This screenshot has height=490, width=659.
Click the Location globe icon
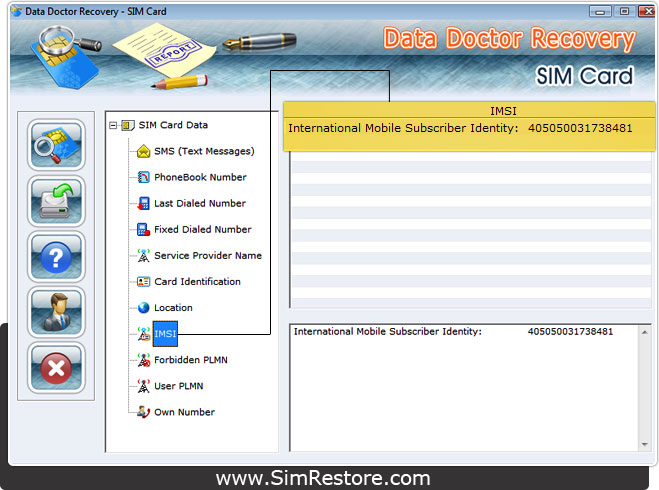pos(143,308)
